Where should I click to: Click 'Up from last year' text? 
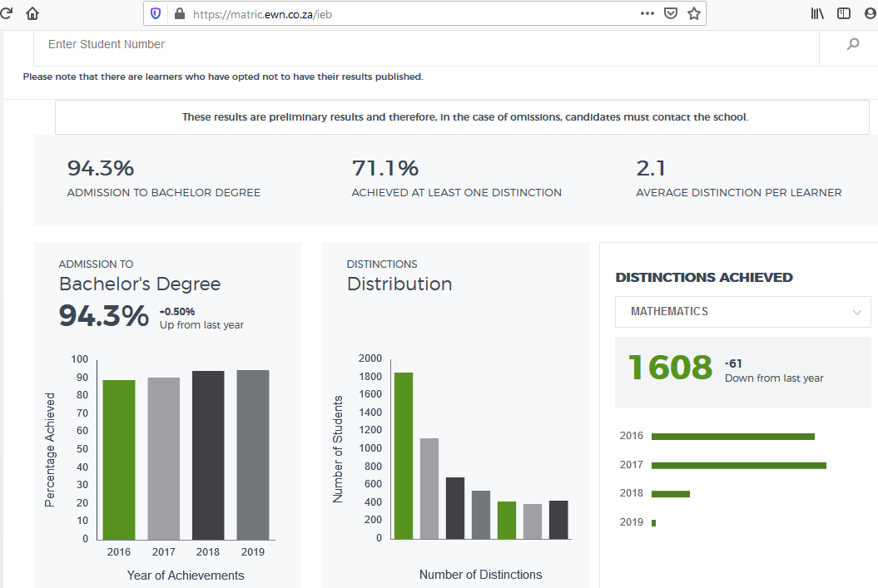(x=201, y=325)
